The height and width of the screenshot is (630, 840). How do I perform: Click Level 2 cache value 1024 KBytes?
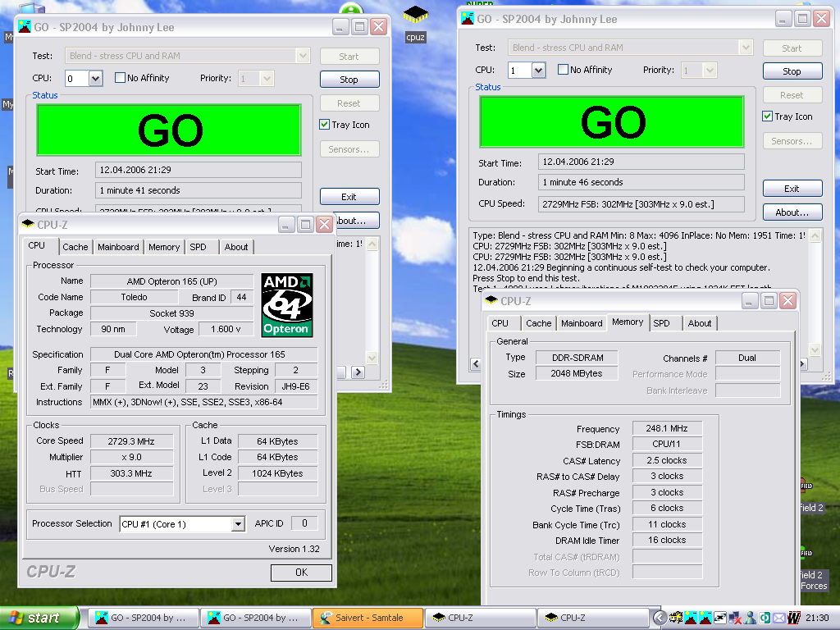[277, 473]
